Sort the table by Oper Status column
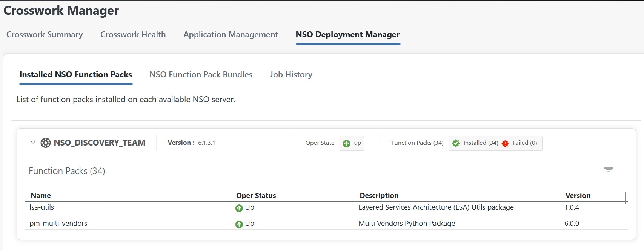Screen dimensions: 644x250 point(256,195)
